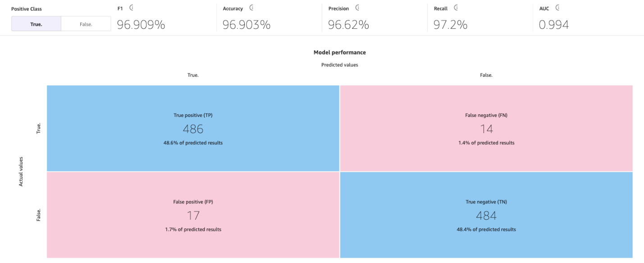The image size is (644, 263).
Task: Select the False positive (FP) cell
Action: coord(193,215)
